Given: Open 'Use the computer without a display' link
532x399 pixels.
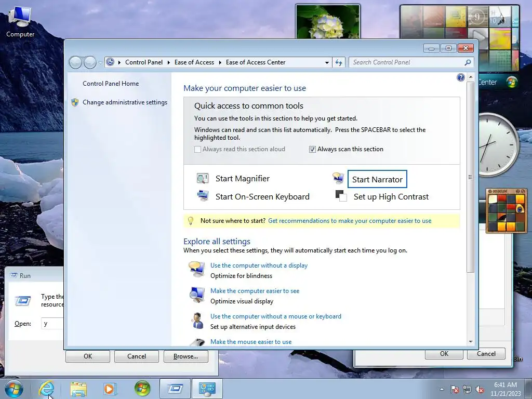Looking at the screenshot, I should (259, 265).
